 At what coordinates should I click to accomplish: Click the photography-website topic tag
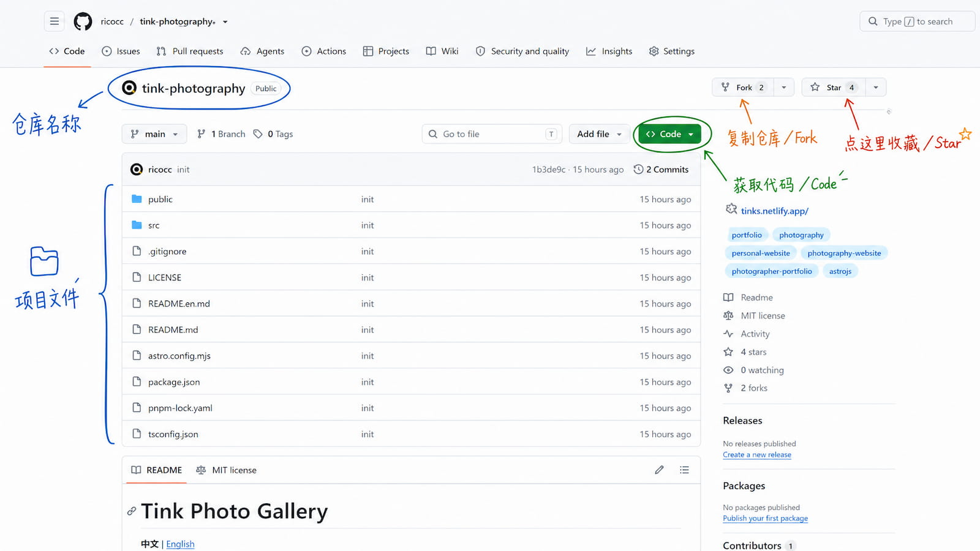(844, 253)
